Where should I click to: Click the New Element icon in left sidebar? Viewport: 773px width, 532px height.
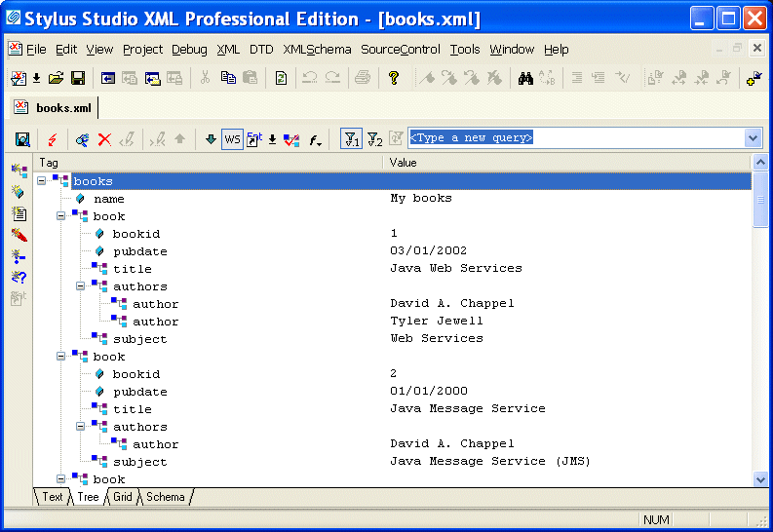[x=19, y=171]
